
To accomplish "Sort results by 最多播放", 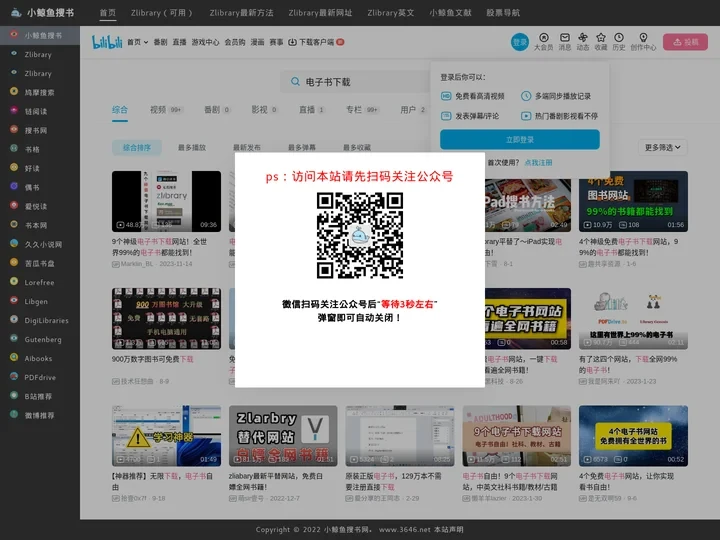I will point(192,147).
